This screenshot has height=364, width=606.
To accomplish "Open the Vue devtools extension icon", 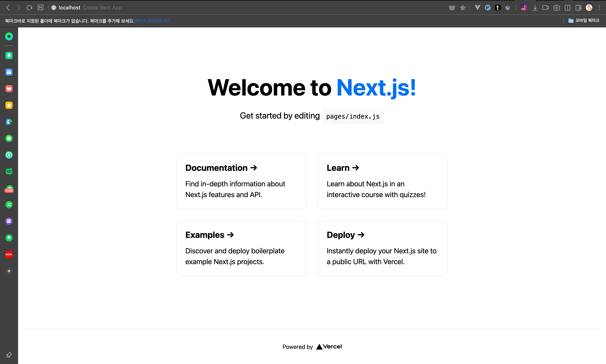I will click(x=477, y=8).
